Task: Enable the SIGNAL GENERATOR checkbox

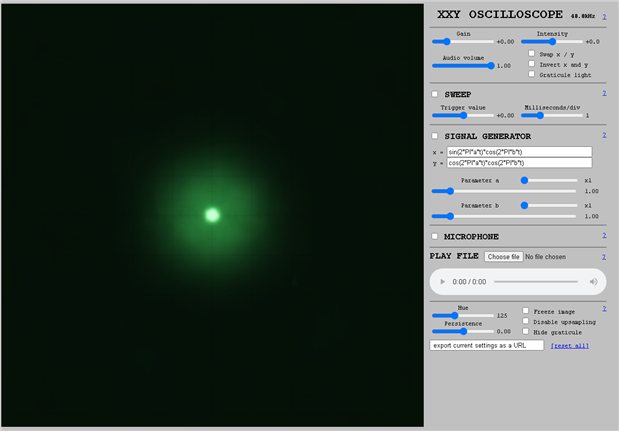Action: pos(435,136)
